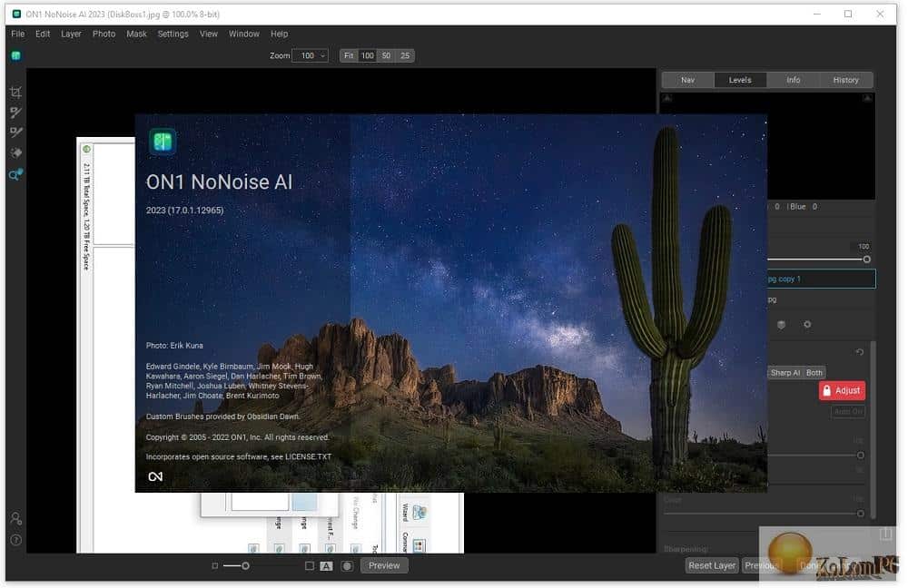Click the right panel vertical scrollbar
This screenshot has width=908, height=588.
[873, 430]
